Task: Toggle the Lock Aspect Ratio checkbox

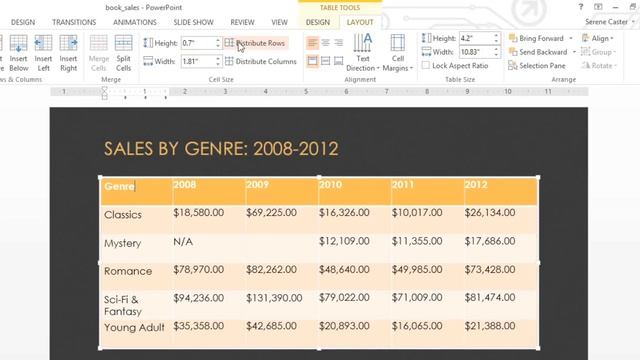Action: pos(426,65)
